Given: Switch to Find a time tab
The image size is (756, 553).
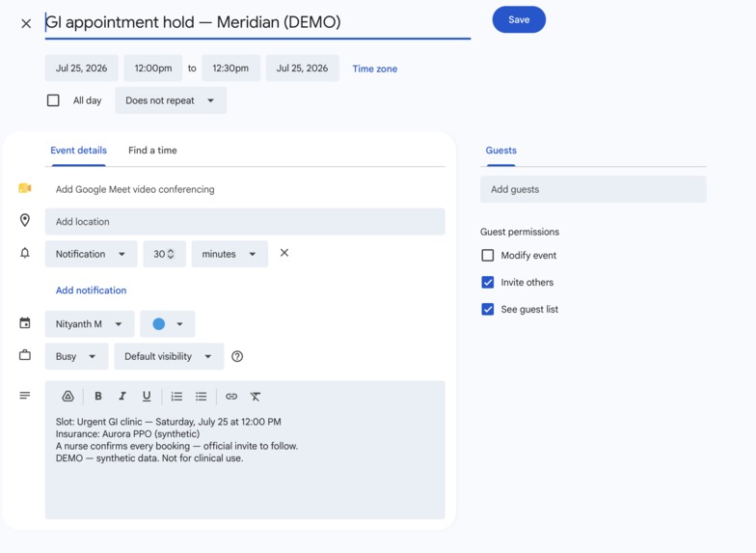Looking at the screenshot, I should [x=152, y=151].
